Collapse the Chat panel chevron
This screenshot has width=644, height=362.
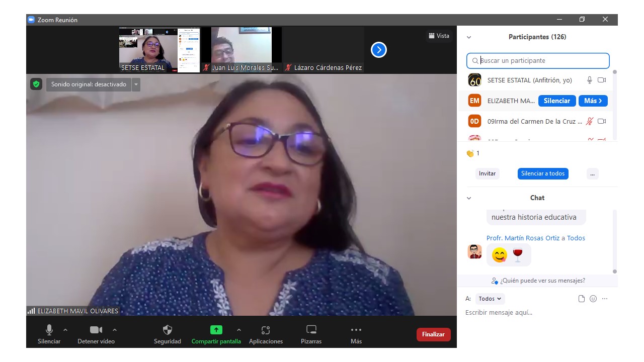tap(469, 198)
